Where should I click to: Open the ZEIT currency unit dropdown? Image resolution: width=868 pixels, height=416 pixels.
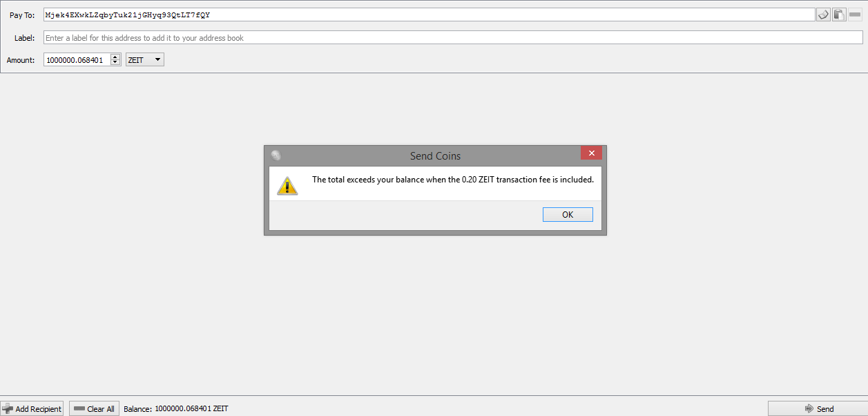pos(145,60)
